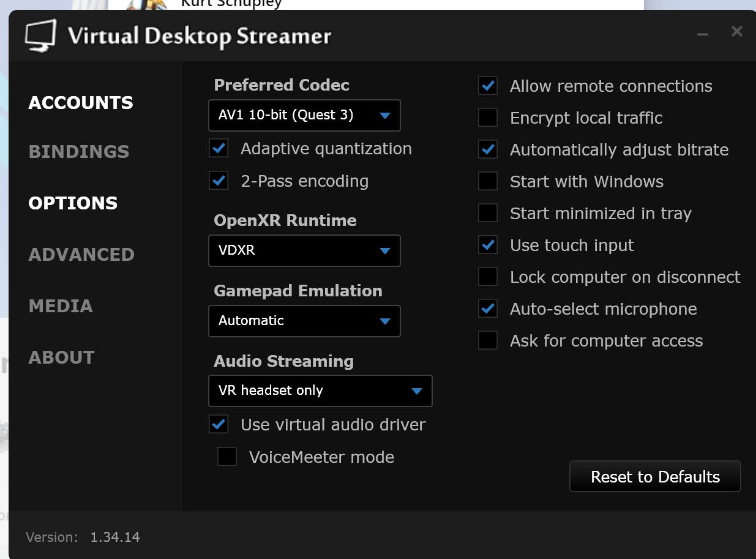The width and height of the screenshot is (756, 559).
Task: Open the Gamepad Emulation dropdown
Action: [x=304, y=321]
